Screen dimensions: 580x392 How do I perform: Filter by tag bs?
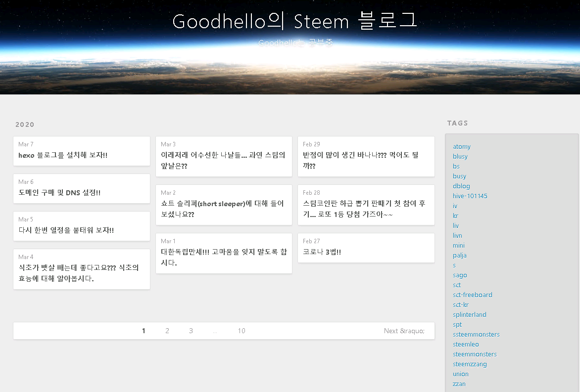click(456, 166)
